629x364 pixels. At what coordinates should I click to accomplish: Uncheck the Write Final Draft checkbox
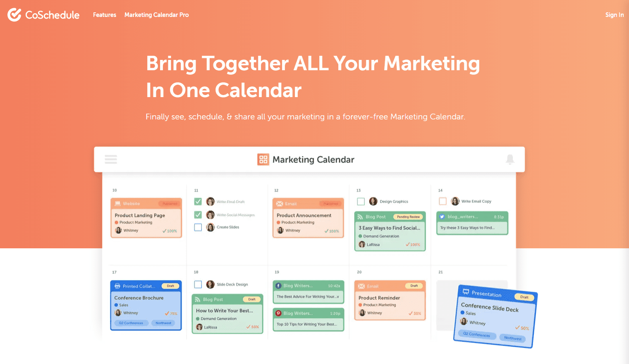tap(198, 202)
